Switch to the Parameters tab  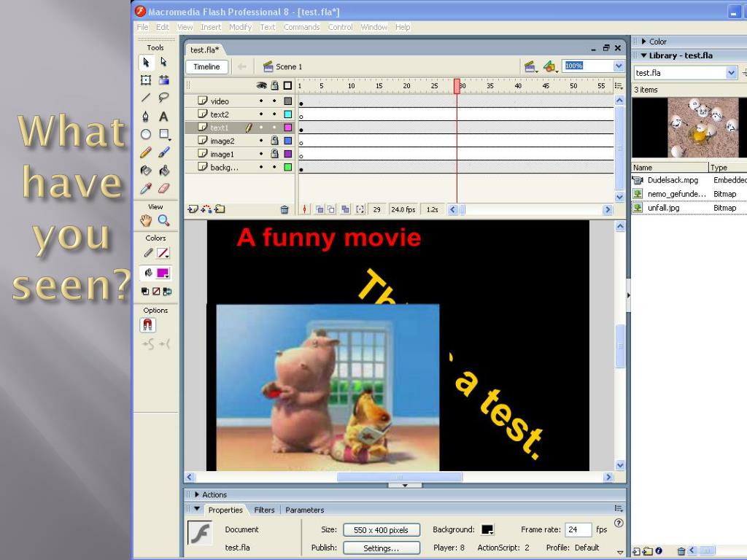[305, 510]
